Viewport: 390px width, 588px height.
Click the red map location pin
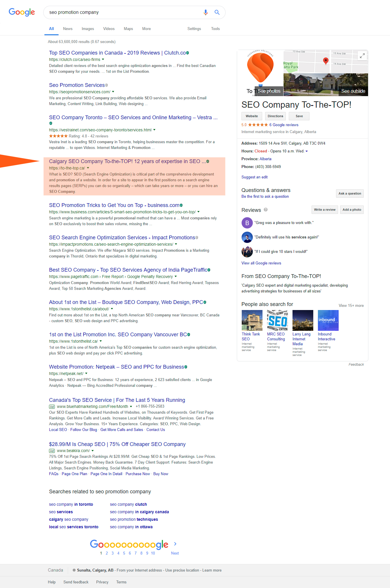tap(326, 61)
